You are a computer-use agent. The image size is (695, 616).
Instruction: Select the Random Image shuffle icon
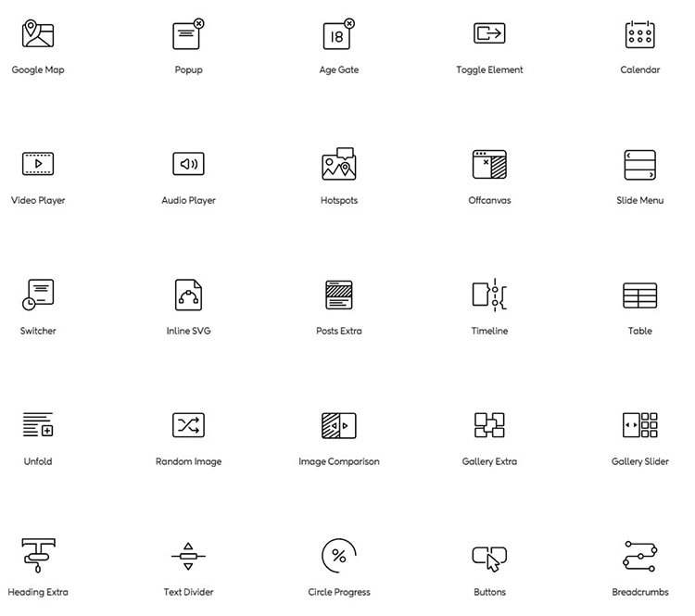(x=188, y=424)
